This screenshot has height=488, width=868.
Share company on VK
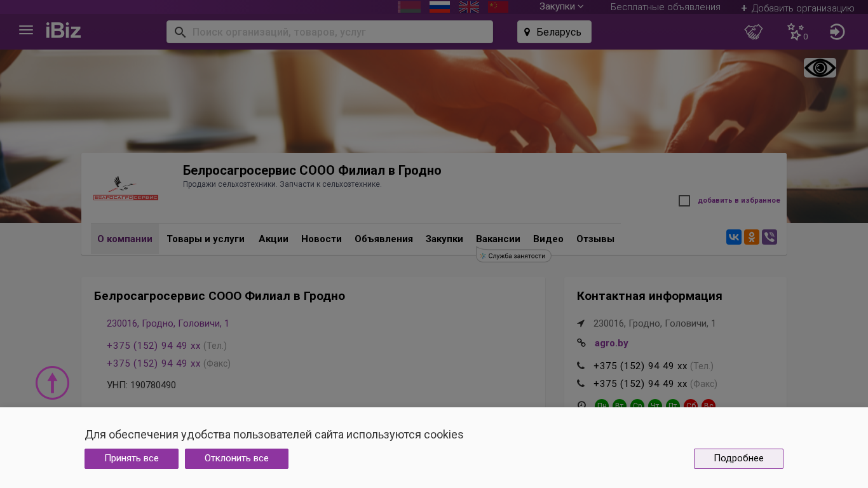pos(734,238)
